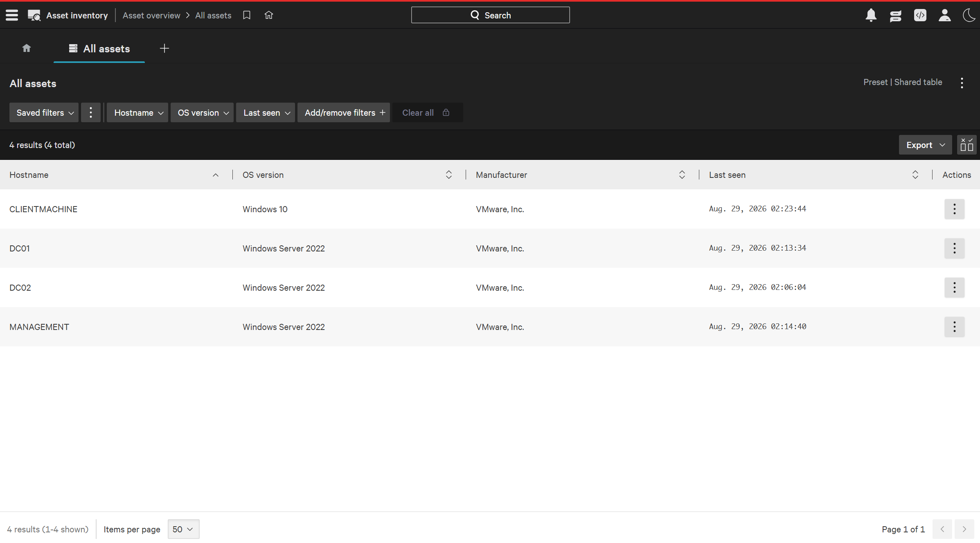Viewport: 980px width, 543px height.
Task: Toggle dark mode with the moon icon
Action: coord(969,15)
